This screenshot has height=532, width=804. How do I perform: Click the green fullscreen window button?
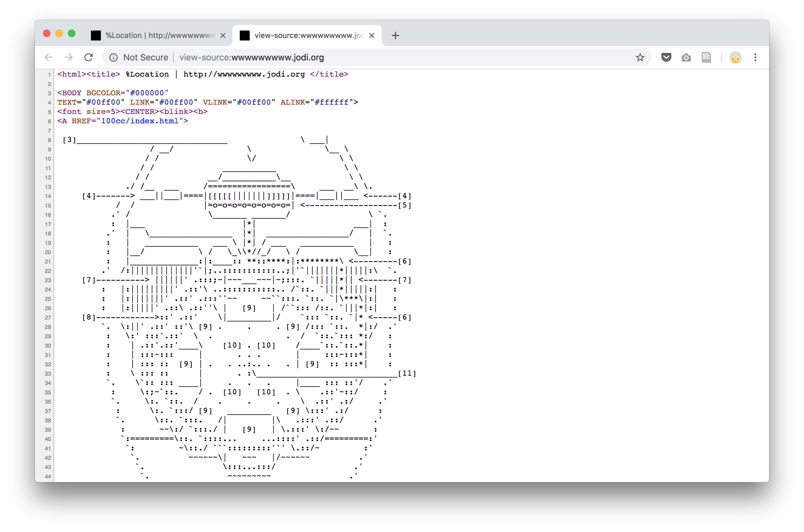tap(72, 33)
